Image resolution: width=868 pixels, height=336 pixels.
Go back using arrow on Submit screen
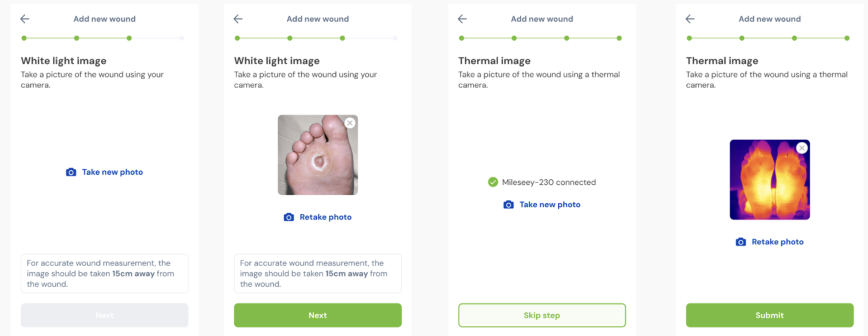click(690, 19)
